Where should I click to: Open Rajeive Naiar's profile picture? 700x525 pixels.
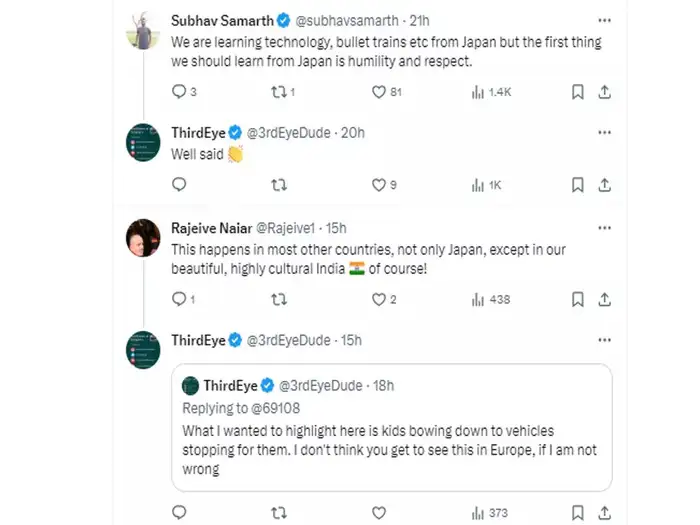tap(144, 236)
